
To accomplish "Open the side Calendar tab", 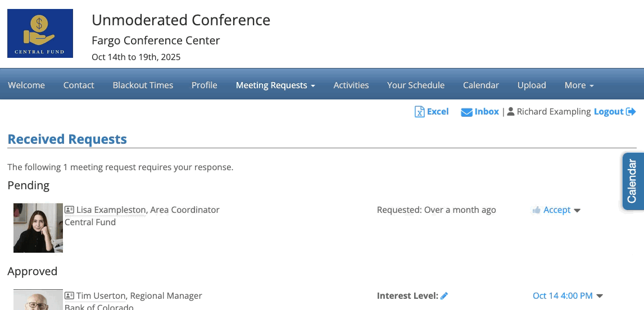I will pos(633,181).
